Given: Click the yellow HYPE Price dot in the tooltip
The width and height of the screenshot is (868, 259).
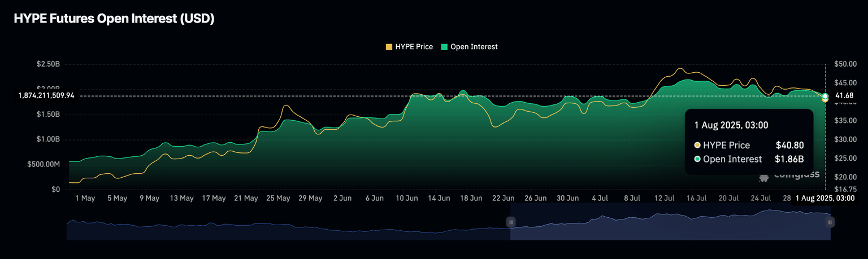Looking at the screenshot, I should pyautogui.click(x=697, y=146).
